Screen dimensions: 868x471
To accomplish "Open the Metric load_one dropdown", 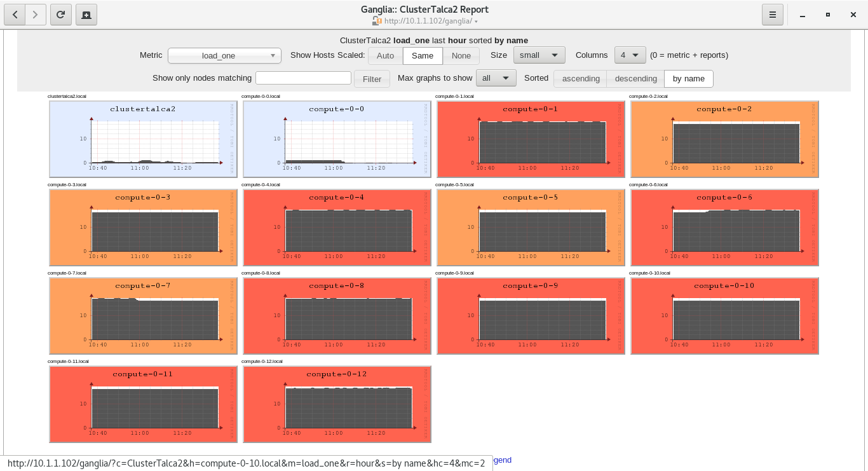I will point(224,56).
